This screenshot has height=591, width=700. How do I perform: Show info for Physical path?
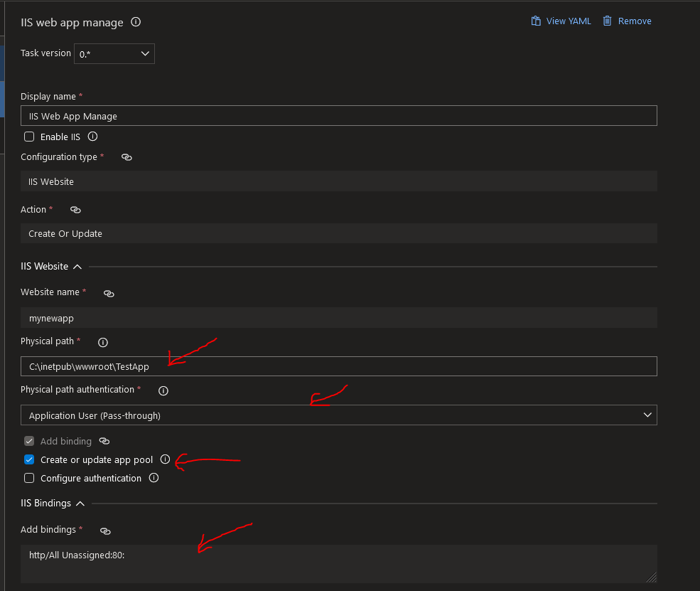[102, 342]
